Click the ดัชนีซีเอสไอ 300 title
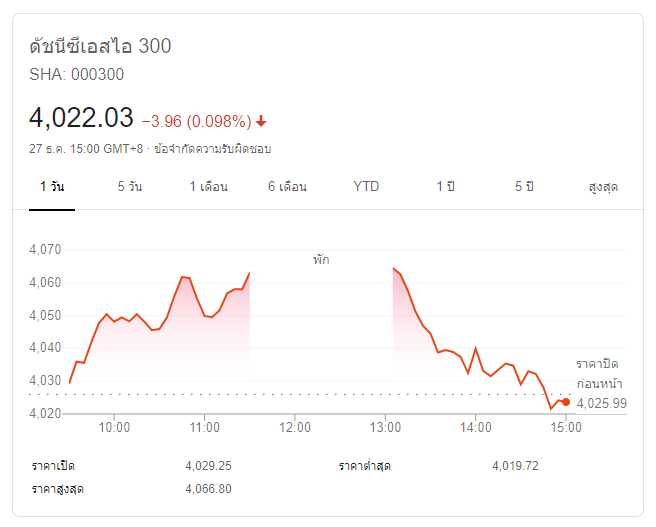The image size is (656, 527). (100, 46)
